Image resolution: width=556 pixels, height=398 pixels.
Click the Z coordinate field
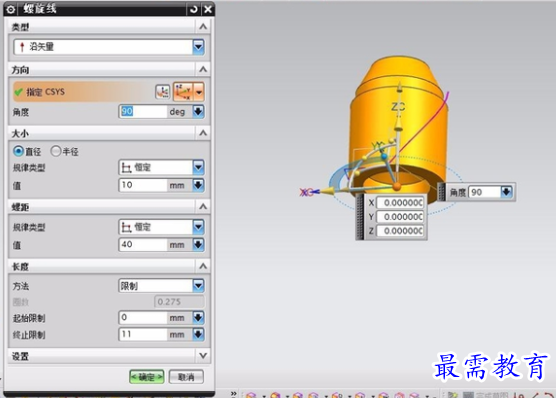(x=400, y=231)
